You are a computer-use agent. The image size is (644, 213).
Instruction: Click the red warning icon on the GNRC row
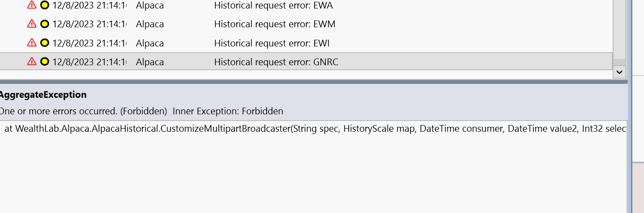[32, 61]
